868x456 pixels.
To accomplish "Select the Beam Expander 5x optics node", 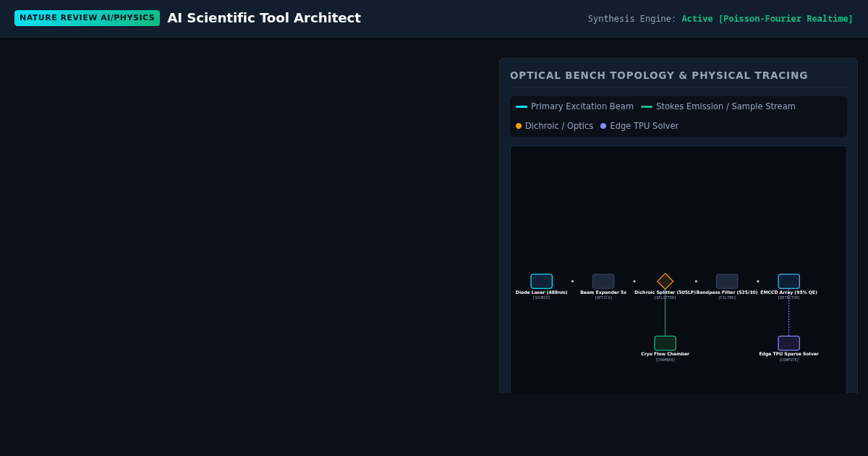I will click(603, 282).
